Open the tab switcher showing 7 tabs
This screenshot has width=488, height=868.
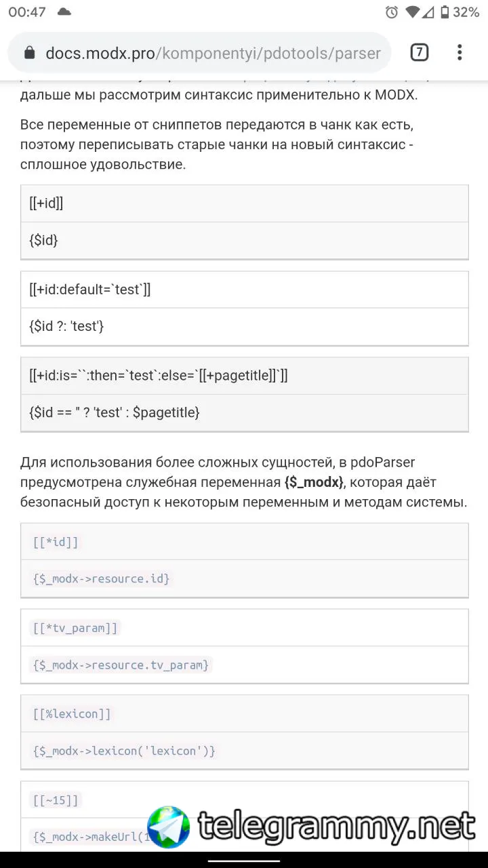pos(420,52)
